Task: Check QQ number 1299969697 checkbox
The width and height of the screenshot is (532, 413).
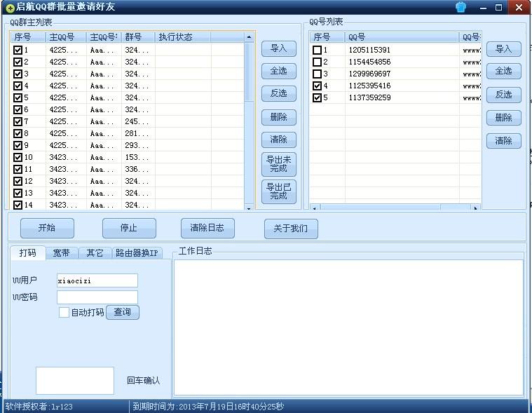Action: pyautogui.click(x=317, y=74)
